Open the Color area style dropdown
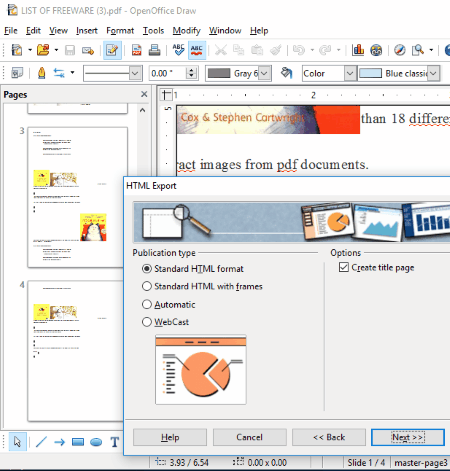450x471 pixels. pyautogui.click(x=350, y=73)
